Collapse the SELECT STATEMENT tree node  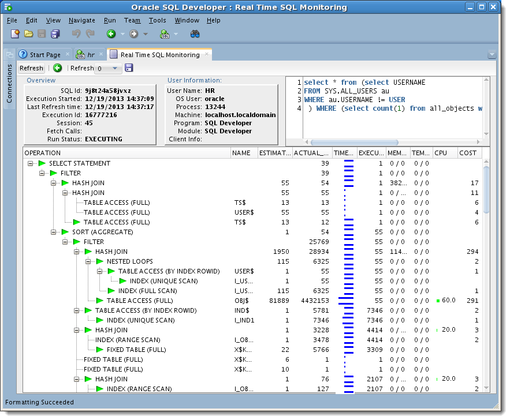click(31, 164)
